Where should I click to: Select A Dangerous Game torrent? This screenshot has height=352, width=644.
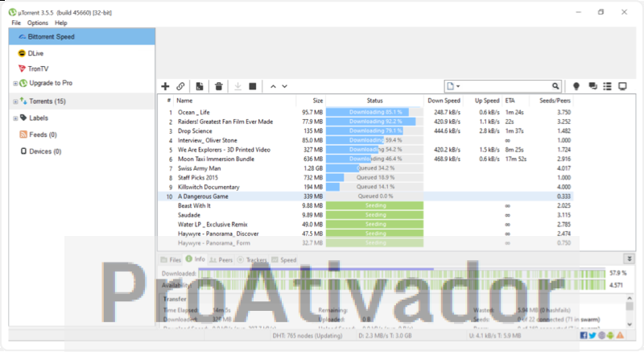(203, 197)
